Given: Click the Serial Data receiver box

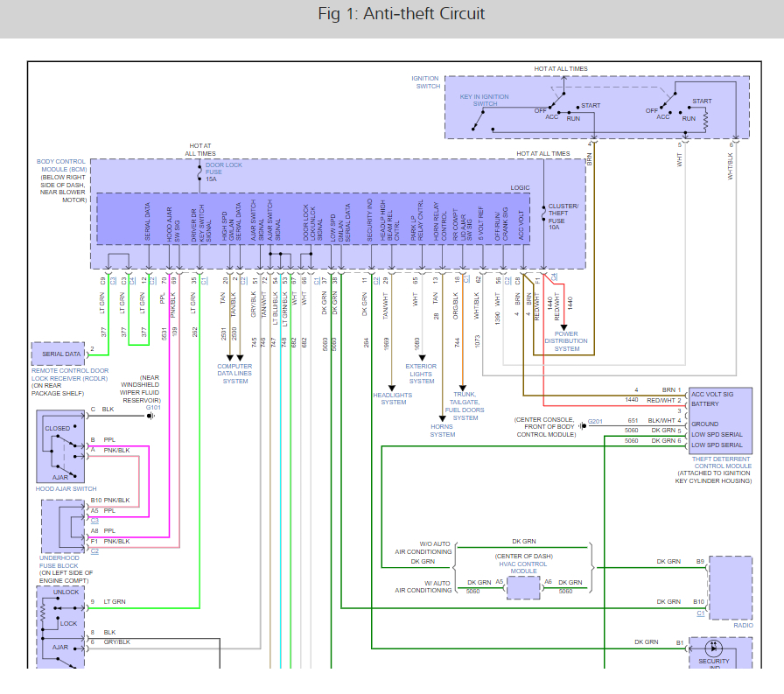Looking at the screenshot, I should pos(59,354).
